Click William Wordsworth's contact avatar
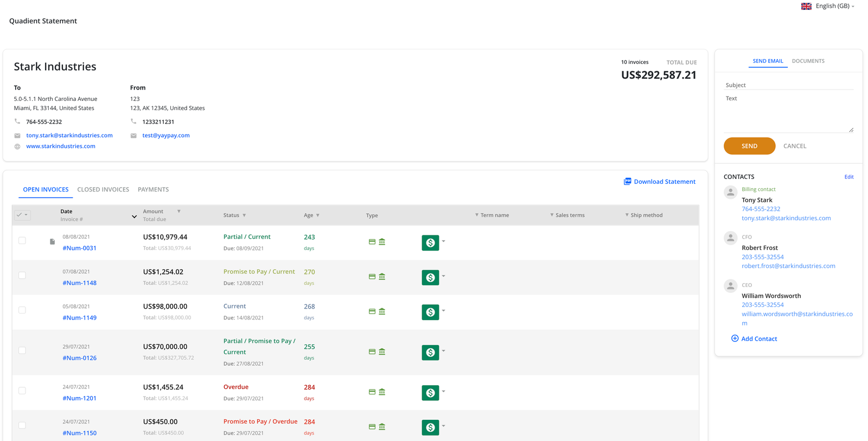Image resolution: width=868 pixels, height=441 pixels. (x=731, y=286)
